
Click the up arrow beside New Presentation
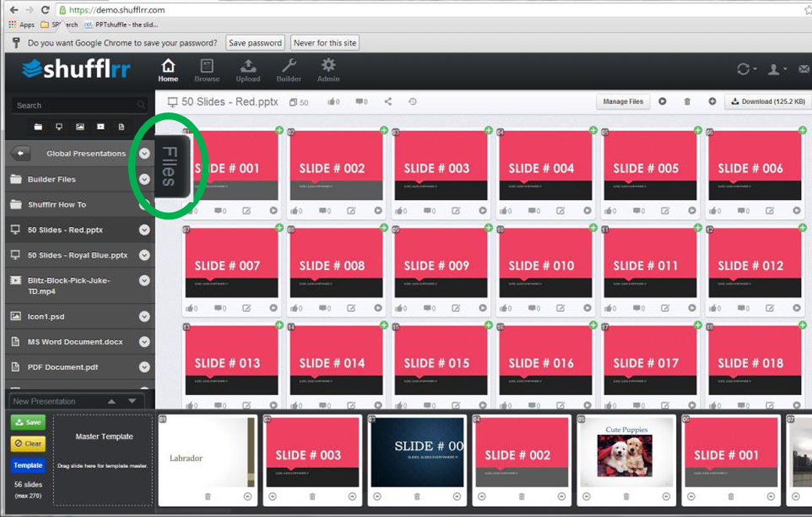(111, 401)
